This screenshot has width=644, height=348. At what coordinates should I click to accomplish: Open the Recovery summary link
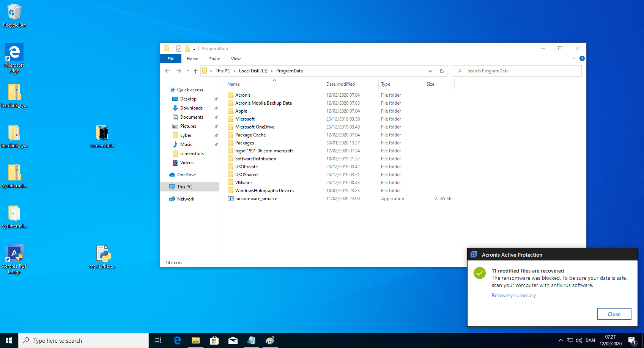point(513,296)
